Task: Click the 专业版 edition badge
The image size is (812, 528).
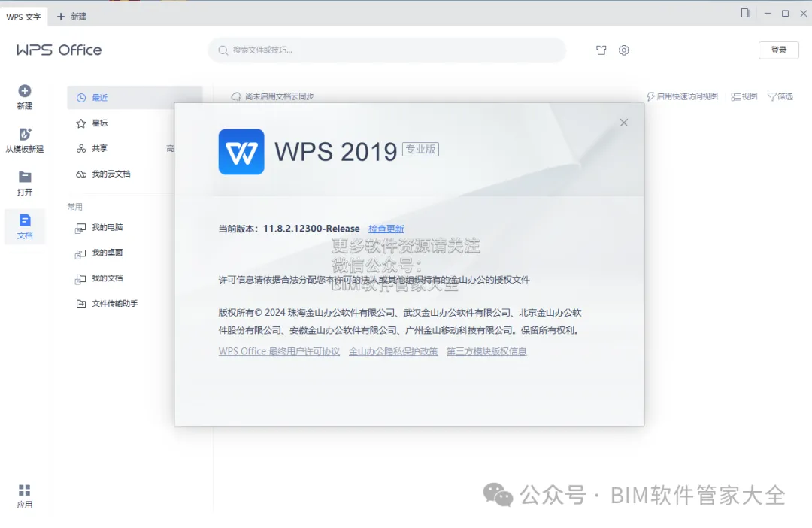Action: pyautogui.click(x=420, y=149)
